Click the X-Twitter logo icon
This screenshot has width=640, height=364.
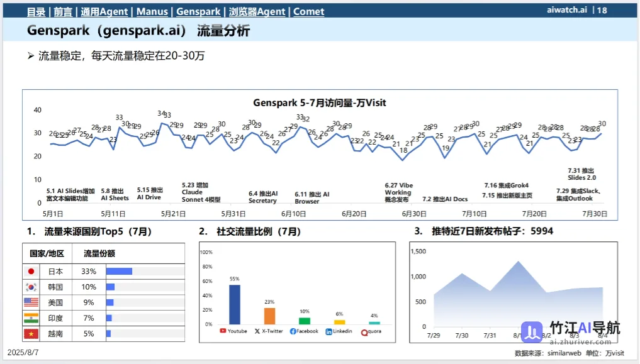[257, 331]
